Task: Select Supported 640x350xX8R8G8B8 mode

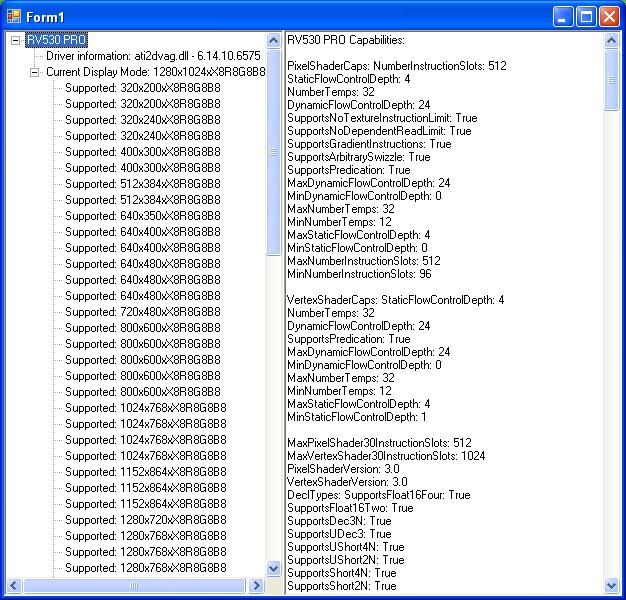Action: click(x=142, y=216)
